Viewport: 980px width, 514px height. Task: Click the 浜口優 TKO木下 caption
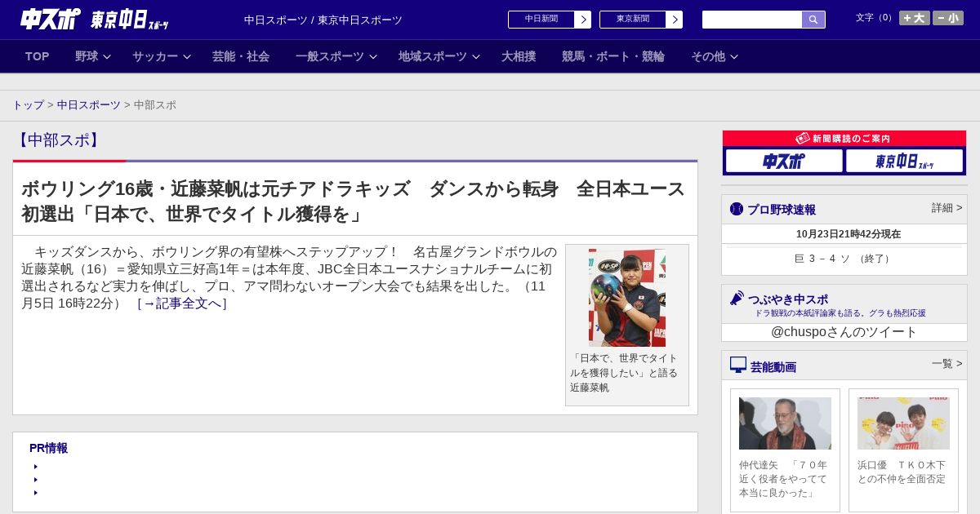click(x=902, y=472)
